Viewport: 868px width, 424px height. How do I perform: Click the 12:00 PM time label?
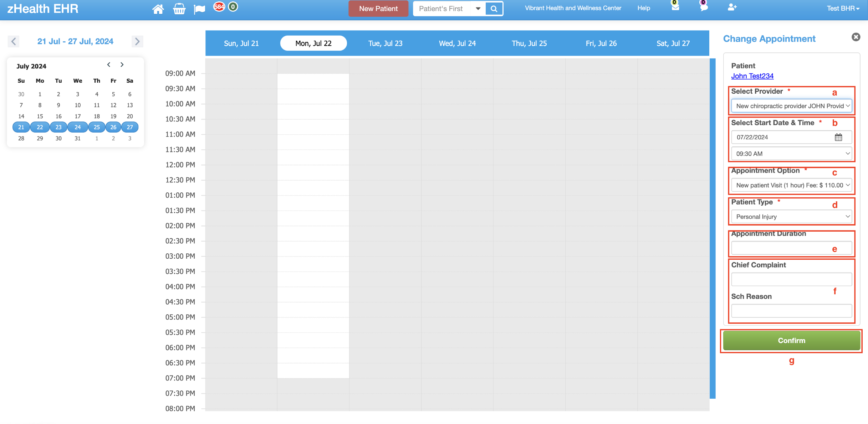(180, 165)
